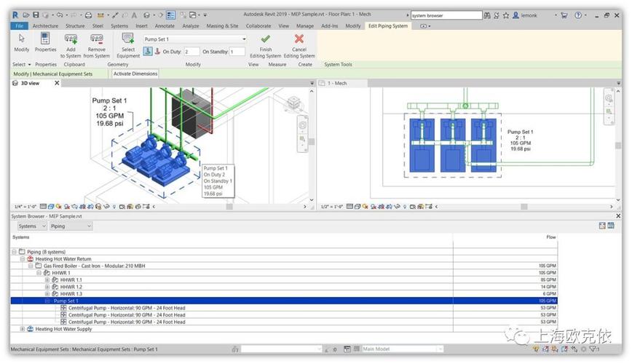Click the blue Heating Hot Water Supply system icon
The image size is (632, 364).
tap(31, 329)
